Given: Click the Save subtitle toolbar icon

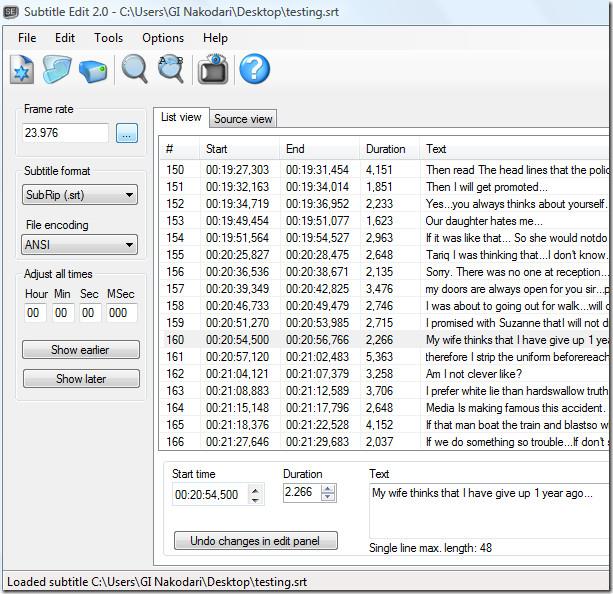Looking at the screenshot, I should pyautogui.click(x=93, y=71).
